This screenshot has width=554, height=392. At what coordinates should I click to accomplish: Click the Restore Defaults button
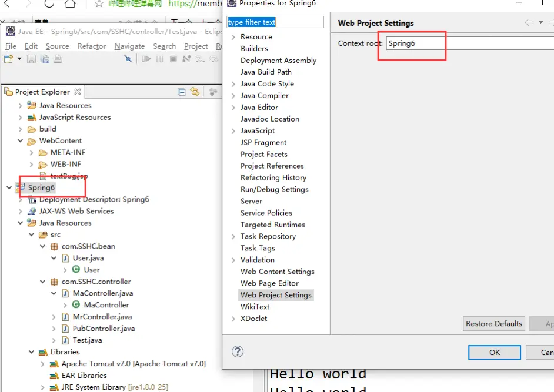point(493,323)
